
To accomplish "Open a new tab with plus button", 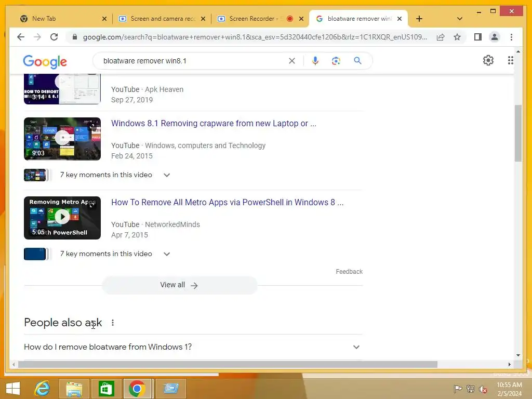I will coord(419,19).
